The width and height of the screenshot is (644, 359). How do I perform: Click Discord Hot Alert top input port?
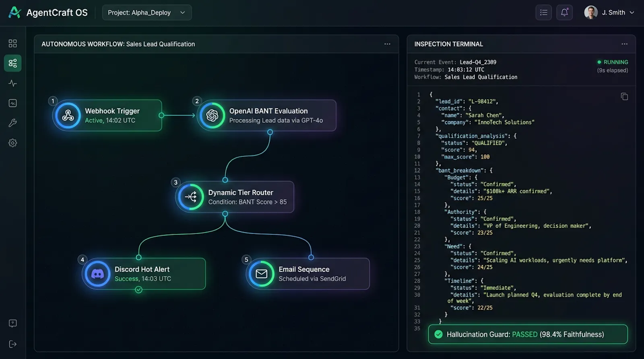point(138,257)
